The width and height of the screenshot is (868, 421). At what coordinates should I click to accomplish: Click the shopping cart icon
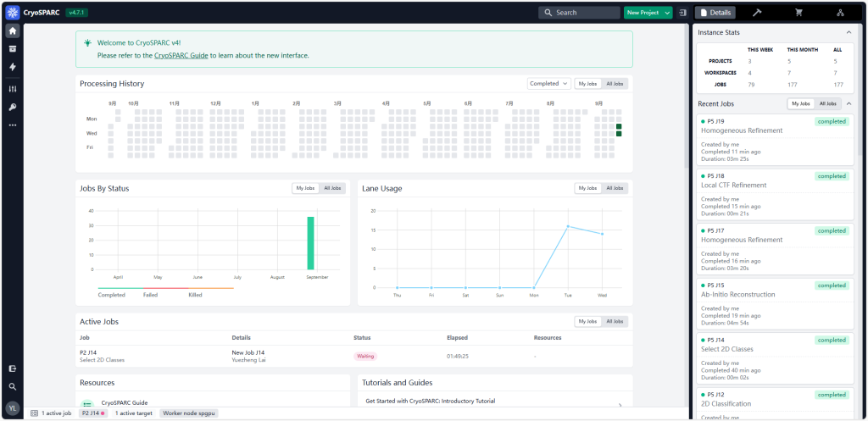click(x=798, y=13)
